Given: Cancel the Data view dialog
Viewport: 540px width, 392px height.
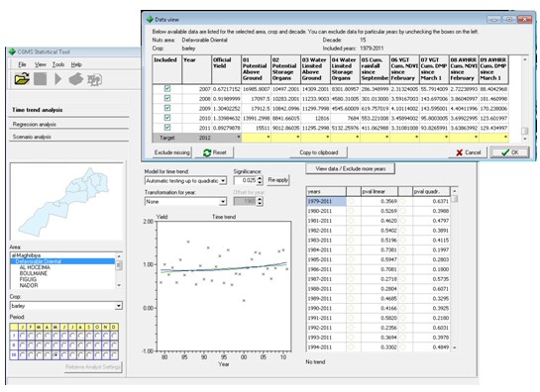Looking at the screenshot, I should tap(468, 152).
